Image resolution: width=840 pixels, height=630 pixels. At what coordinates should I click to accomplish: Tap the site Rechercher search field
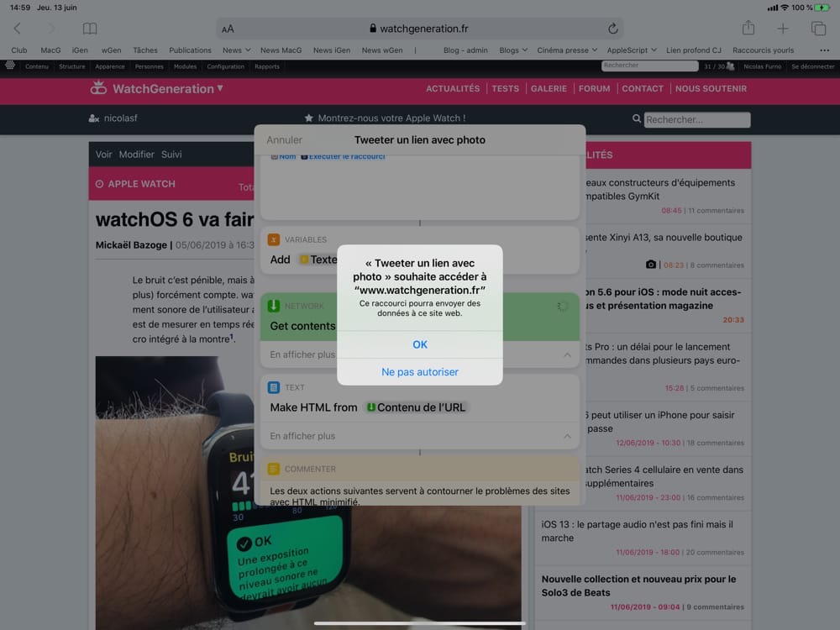click(696, 119)
